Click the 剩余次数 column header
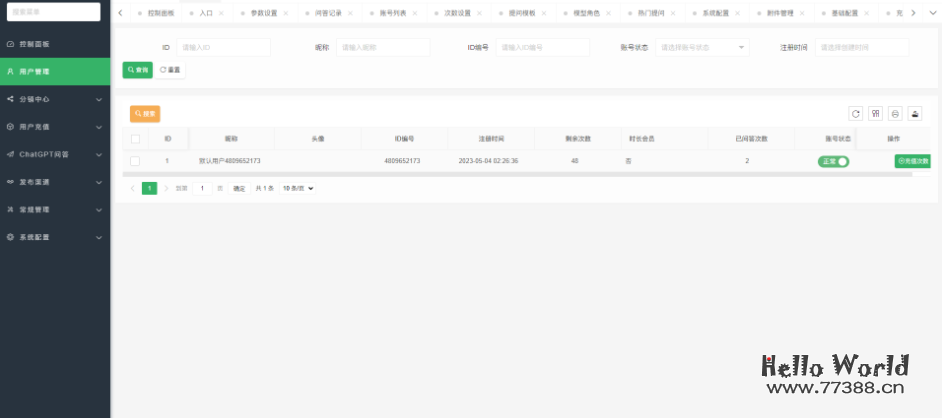The image size is (942, 418). 578,139
